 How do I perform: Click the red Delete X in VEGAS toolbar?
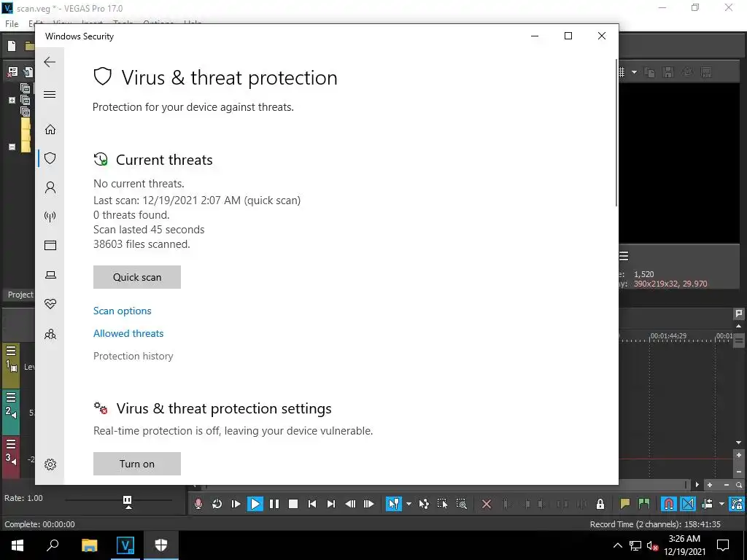click(487, 504)
